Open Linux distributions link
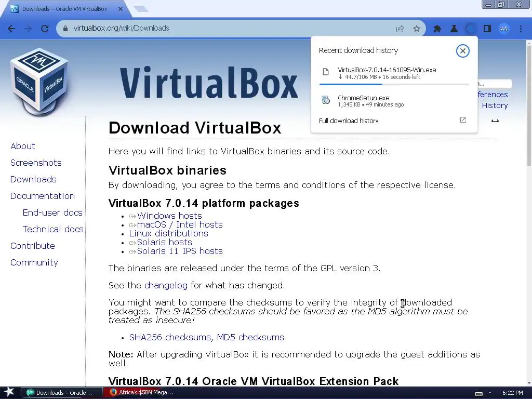Image resolution: width=532 pixels, height=399 pixels. (x=169, y=233)
